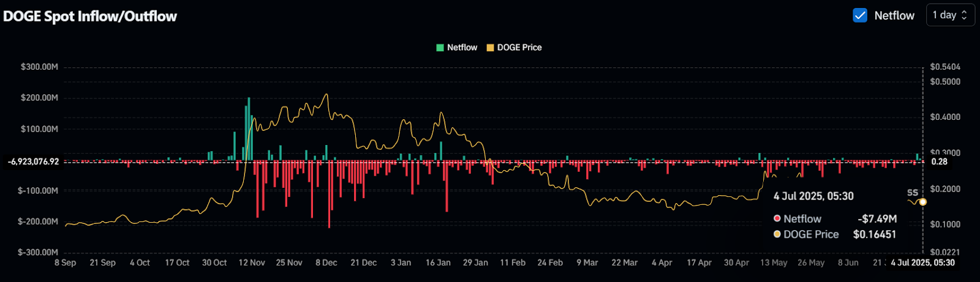Click the $0.16451 DOGE Price tooltip value
Image resolution: width=980 pixels, height=282 pixels.
coord(875,234)
